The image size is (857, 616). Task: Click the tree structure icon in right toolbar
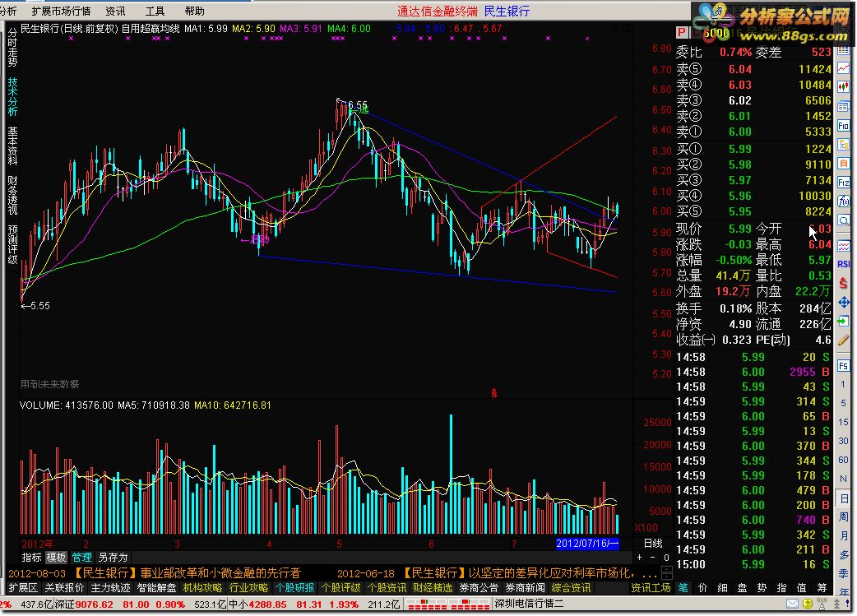[x=844, y=145]
